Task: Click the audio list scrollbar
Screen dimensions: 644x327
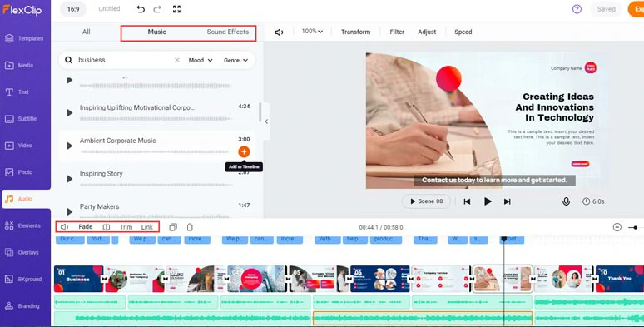Action: [260, 112]
